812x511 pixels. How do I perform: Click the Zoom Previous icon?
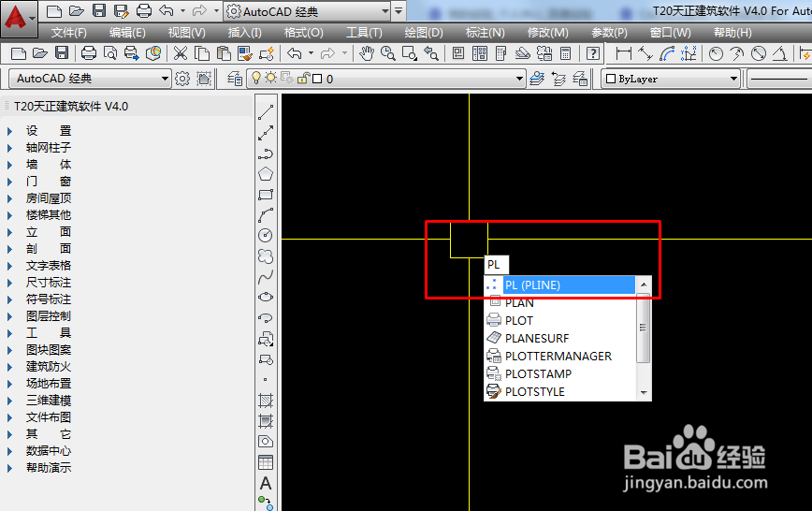pos(431,52)
